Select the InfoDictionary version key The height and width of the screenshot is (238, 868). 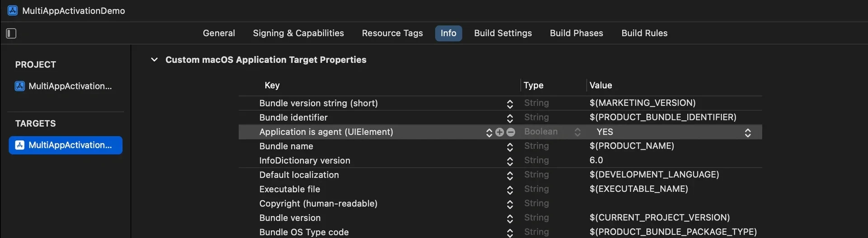(305, 160)
